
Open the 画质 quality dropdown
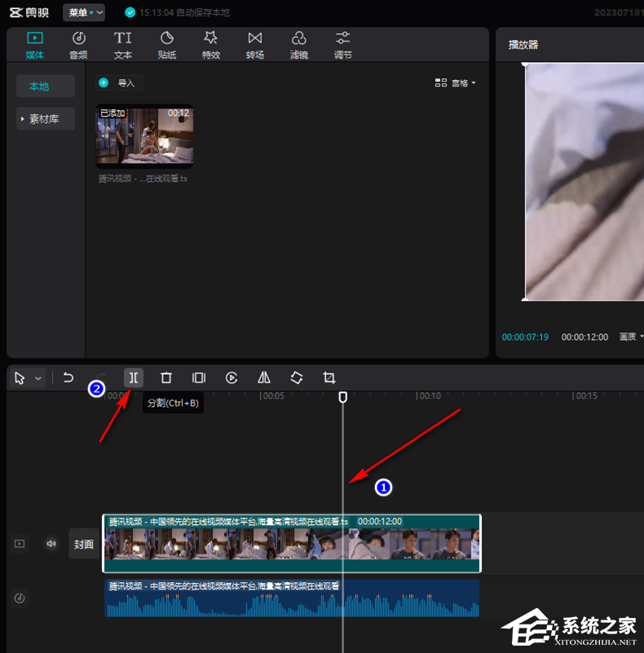(x=631, y=337)
